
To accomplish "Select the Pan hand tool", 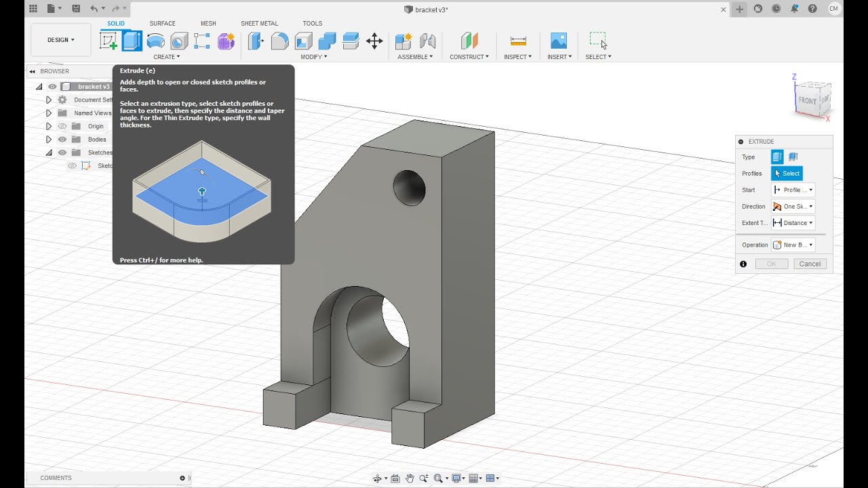I will [410, 479].
